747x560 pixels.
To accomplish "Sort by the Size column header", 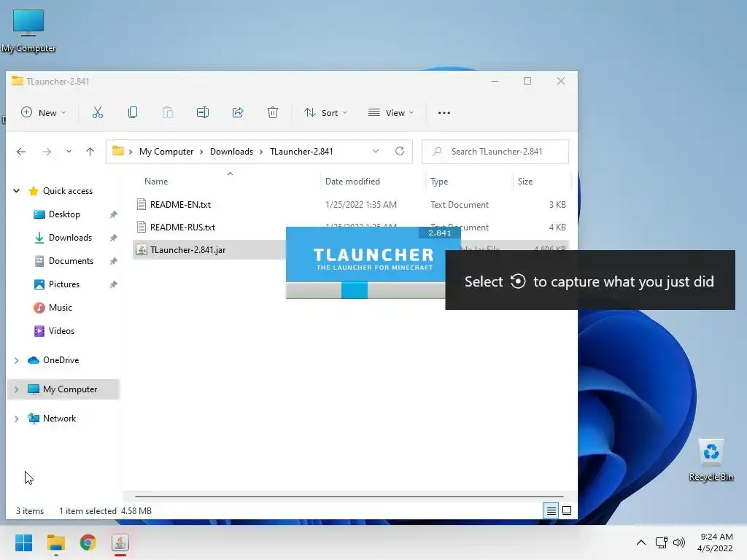I will 525,182.
